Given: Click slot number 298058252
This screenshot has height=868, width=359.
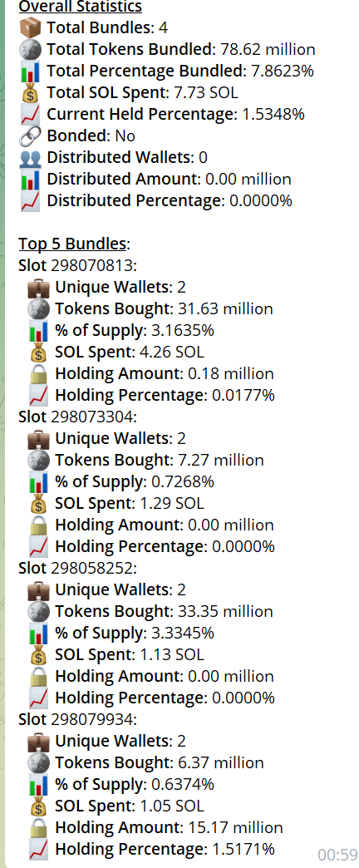Looking at the screenshot, I should [93, 568].
